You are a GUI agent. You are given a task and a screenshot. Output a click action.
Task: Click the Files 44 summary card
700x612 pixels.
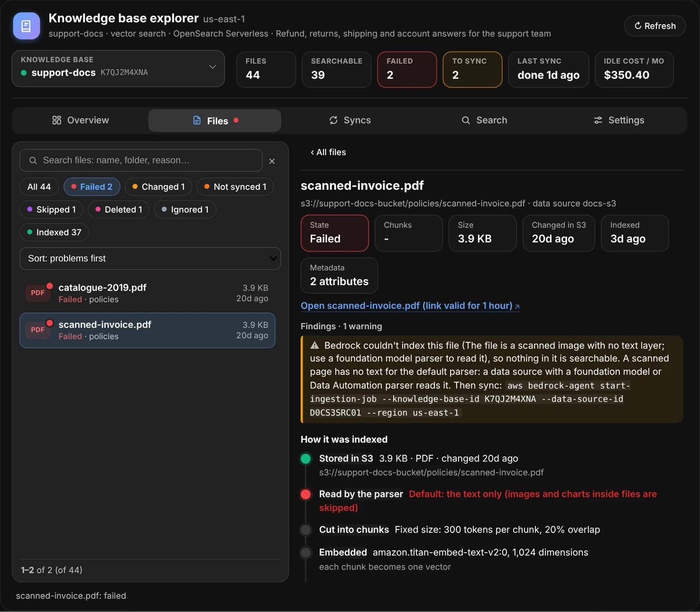point(266,70)
